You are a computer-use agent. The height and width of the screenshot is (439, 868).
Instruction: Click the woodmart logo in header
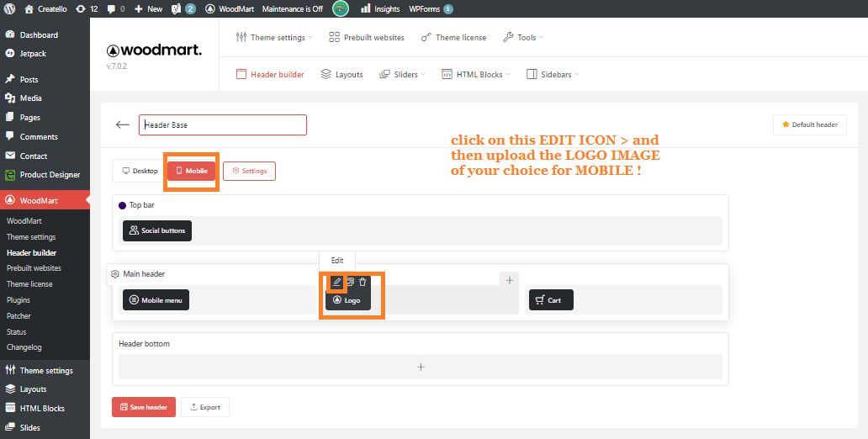coord(154,50)
